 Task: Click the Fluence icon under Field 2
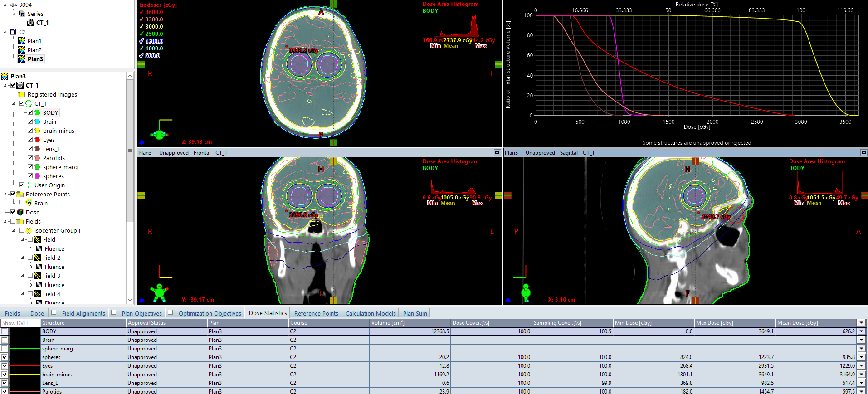(39, 267)
